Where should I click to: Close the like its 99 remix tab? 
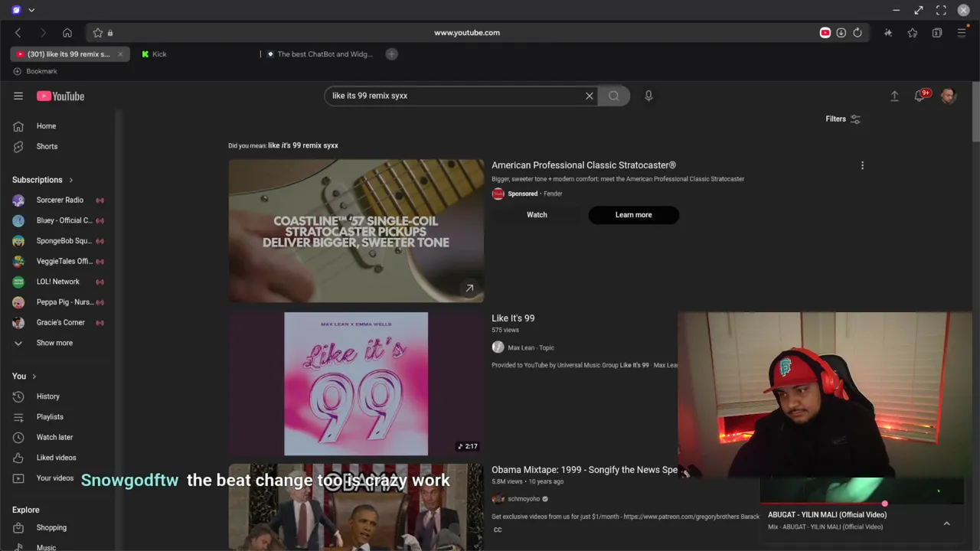(120, 54)
